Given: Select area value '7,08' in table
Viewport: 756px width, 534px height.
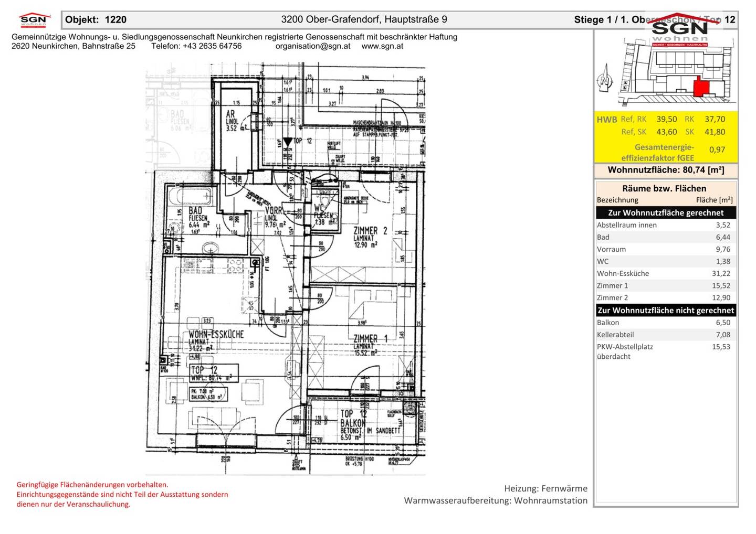Looking at the screenshot, I should pos(723,335).
